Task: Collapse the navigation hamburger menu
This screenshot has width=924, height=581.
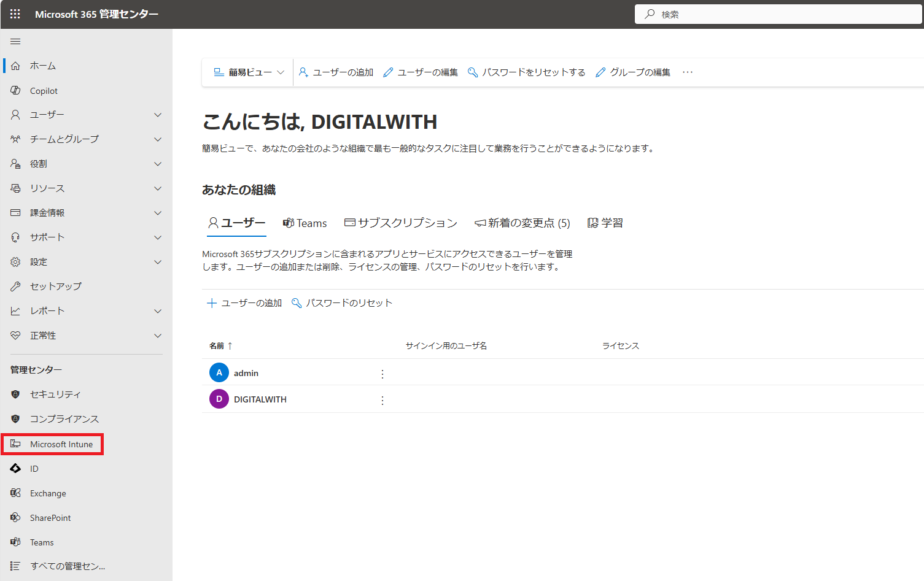Action: coord(15,41)
